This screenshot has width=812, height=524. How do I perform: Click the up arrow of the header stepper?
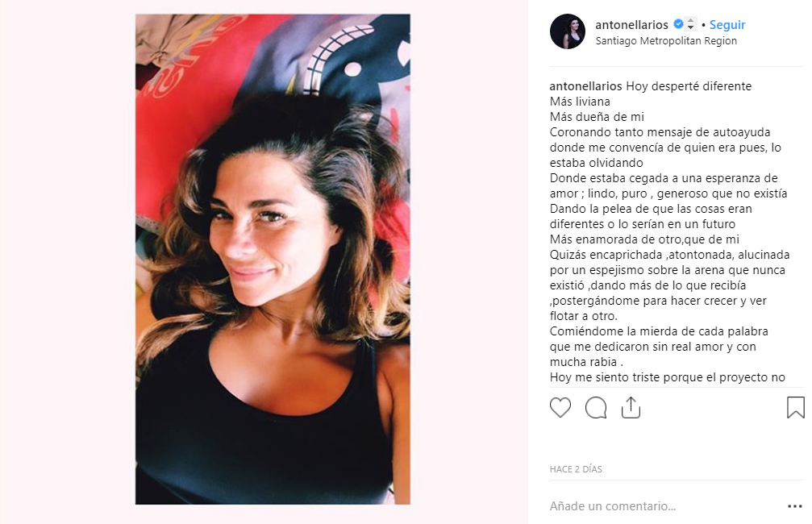pos(690,21)
